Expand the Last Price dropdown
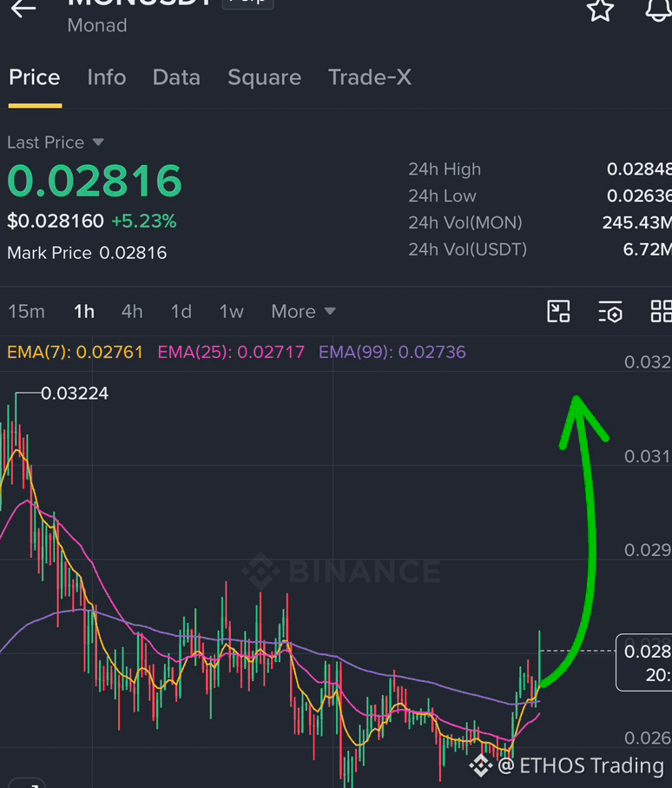 56,142
